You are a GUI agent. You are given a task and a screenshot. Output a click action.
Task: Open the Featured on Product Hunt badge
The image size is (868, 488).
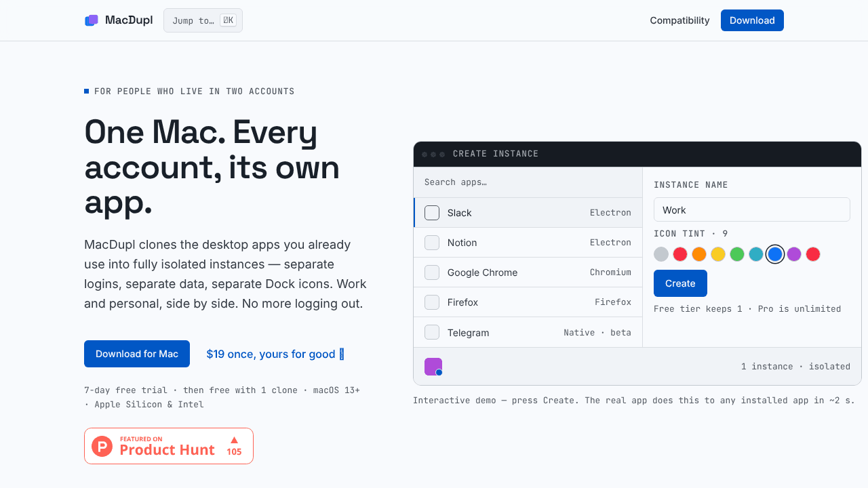click(169, 446)
